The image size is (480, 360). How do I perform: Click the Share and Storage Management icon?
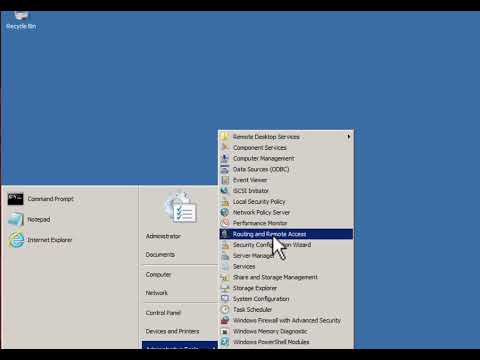225,277
